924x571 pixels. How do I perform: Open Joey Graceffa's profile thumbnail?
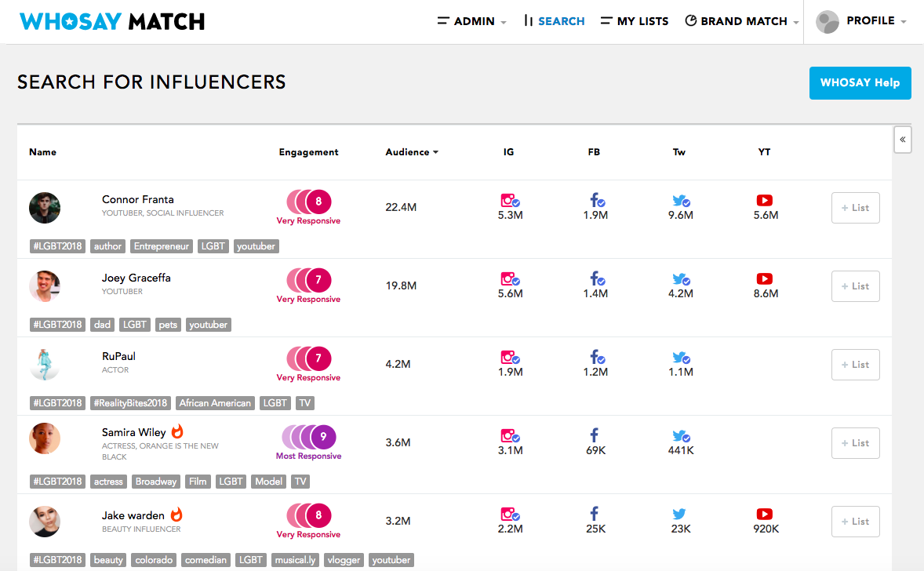click(x=45, y=286)
